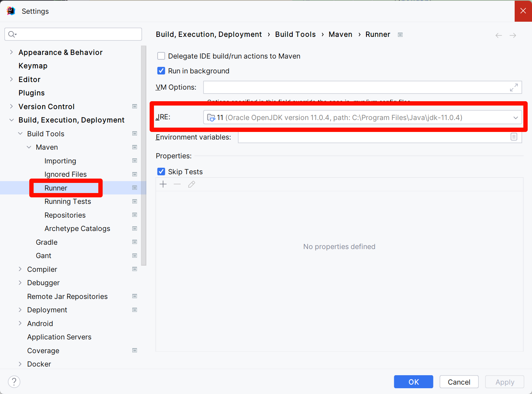Expand the Editor section

[11, 79]
